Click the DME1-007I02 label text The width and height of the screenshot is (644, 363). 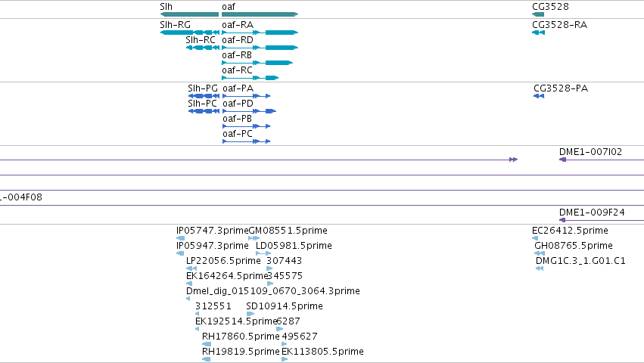point(590,152)
